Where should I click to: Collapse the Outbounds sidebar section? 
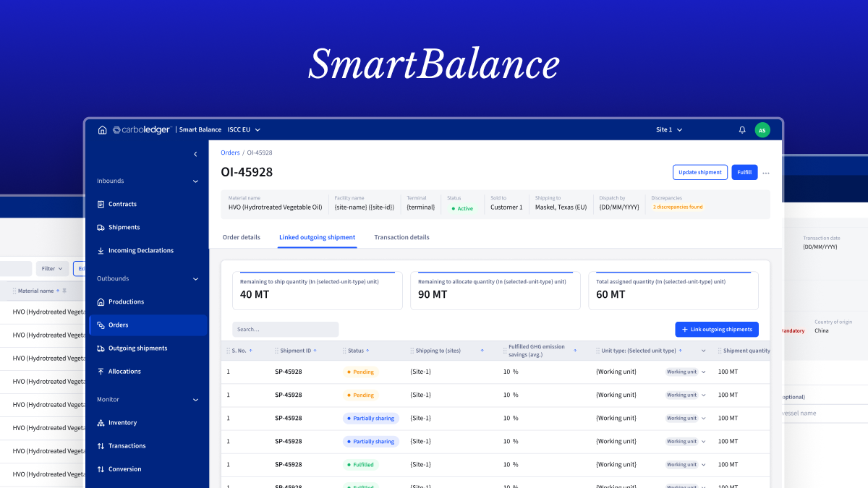tap(195, 279)
